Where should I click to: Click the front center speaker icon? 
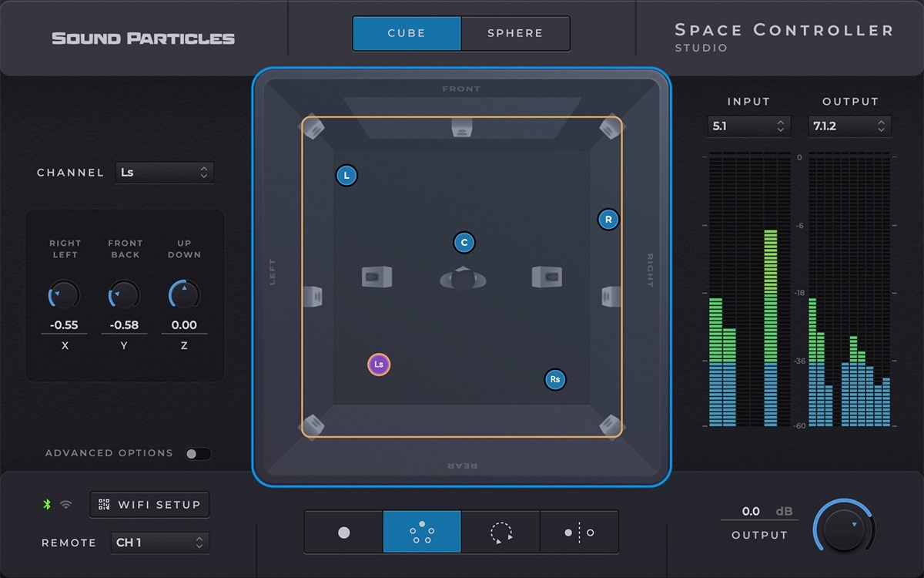pyautogui.click(x=461, y=127)
